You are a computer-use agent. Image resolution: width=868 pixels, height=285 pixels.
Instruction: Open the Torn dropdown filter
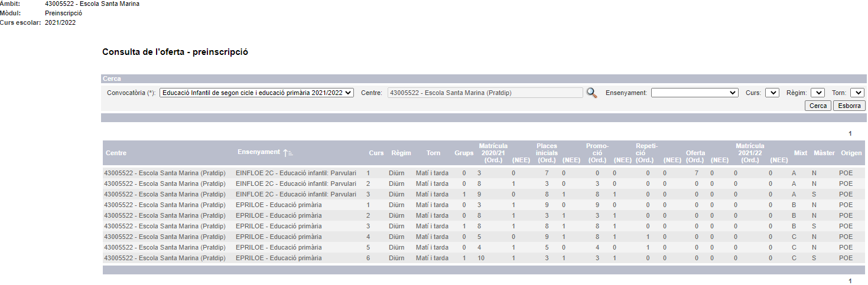tap(857, 93)
